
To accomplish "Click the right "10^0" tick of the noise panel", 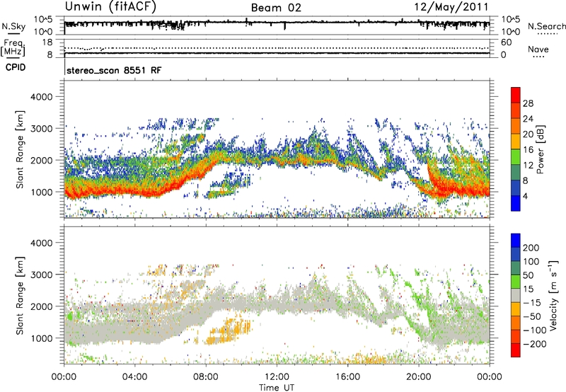I will point(510,32).
